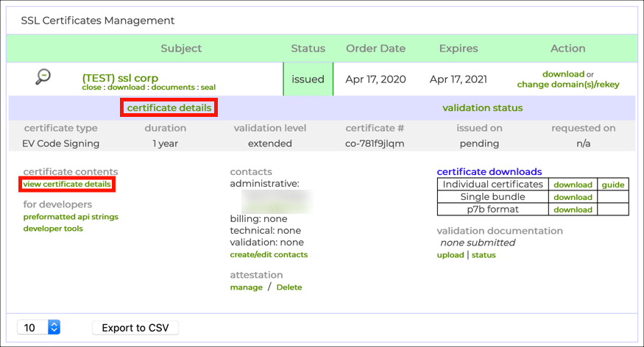644x347 pixels.
Task: Open the view certificate details link
Action: point(67,184)
